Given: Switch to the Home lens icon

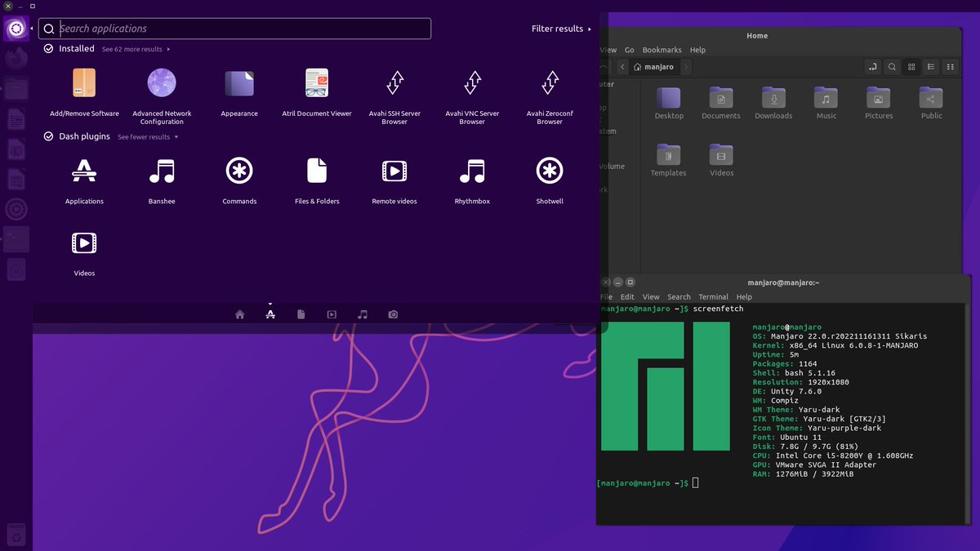Looking at the screenshot, I should point(239,314).
